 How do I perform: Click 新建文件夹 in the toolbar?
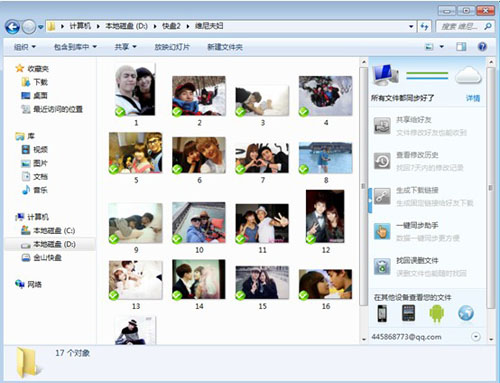coord(225,47)
